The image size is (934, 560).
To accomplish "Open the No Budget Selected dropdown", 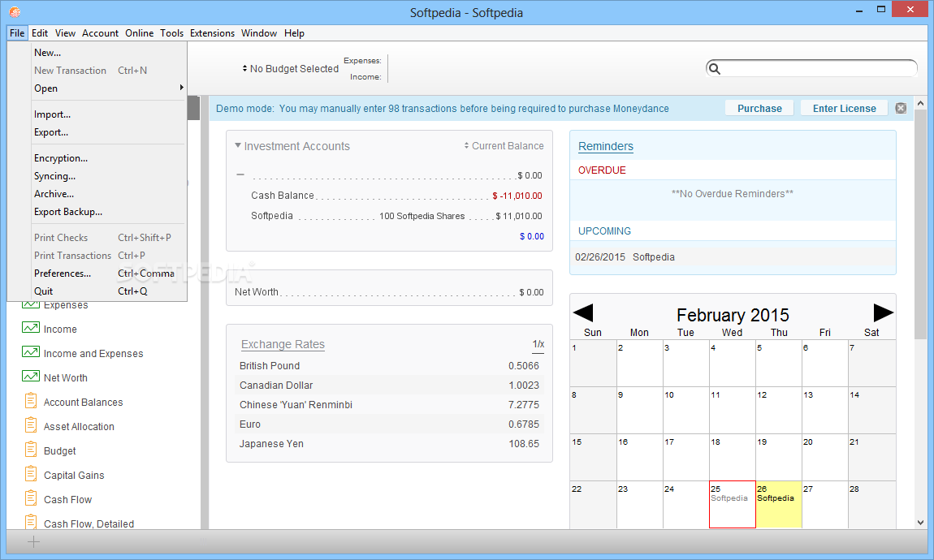I will click(290, 69).
